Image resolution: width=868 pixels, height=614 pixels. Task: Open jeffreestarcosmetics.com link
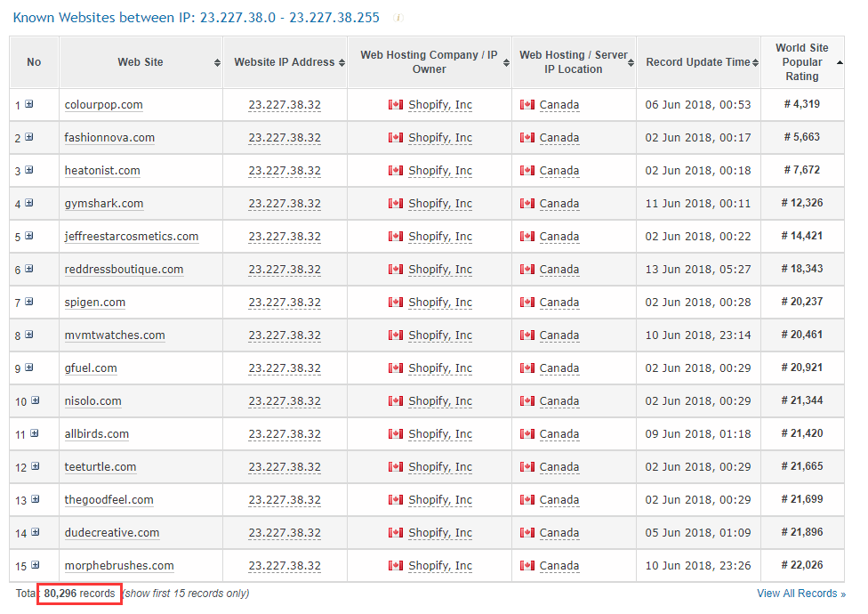pos(132,237)
